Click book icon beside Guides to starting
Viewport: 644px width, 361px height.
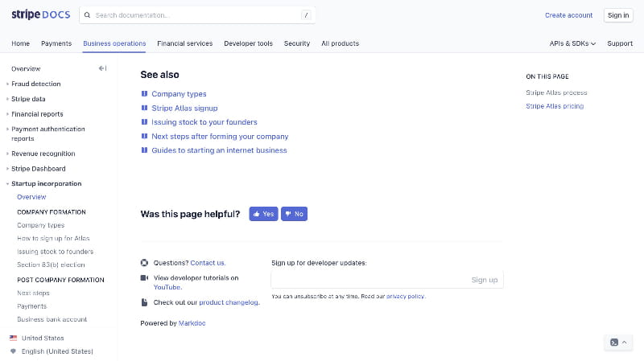(x=144, y=150)
